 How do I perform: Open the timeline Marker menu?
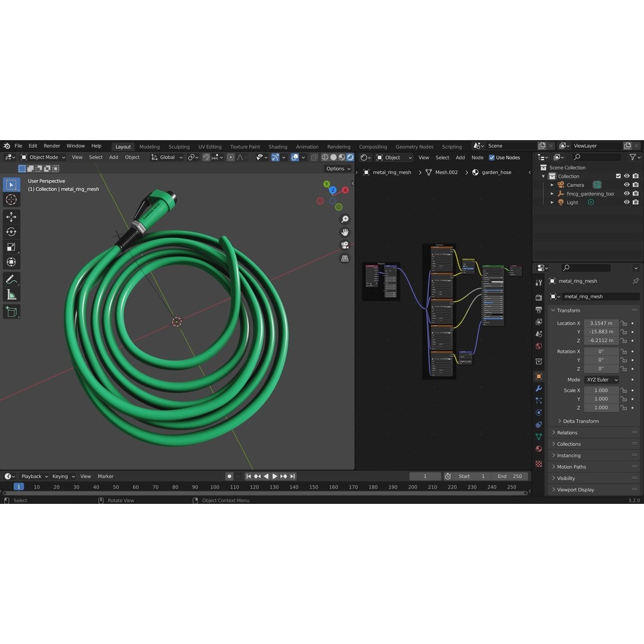click(x=106, y=476)
